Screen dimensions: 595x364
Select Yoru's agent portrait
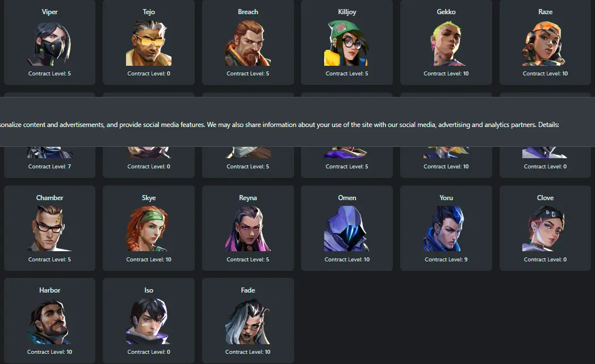(446, 228)
